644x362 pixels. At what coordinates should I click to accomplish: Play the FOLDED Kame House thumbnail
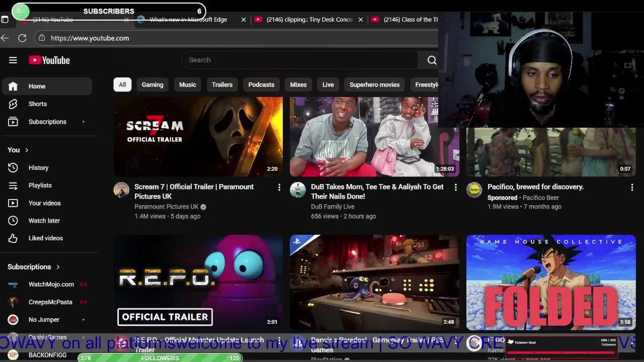(551, 282)
